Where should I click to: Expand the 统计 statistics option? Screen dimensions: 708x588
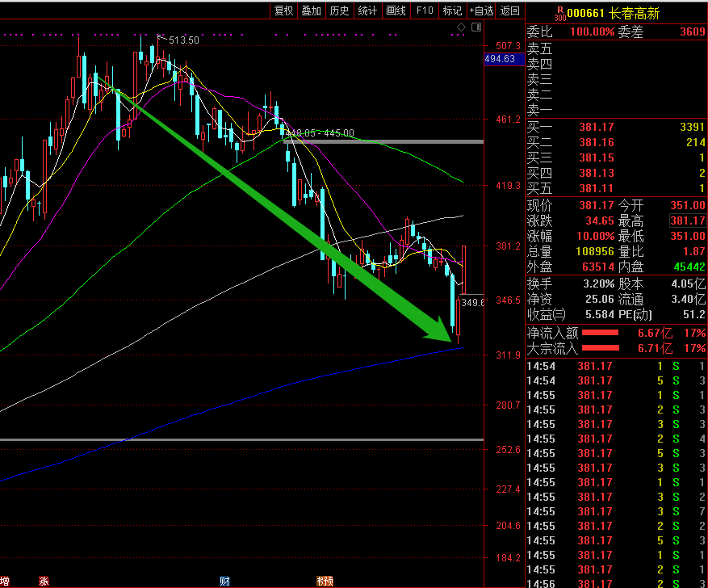(367, 10)
